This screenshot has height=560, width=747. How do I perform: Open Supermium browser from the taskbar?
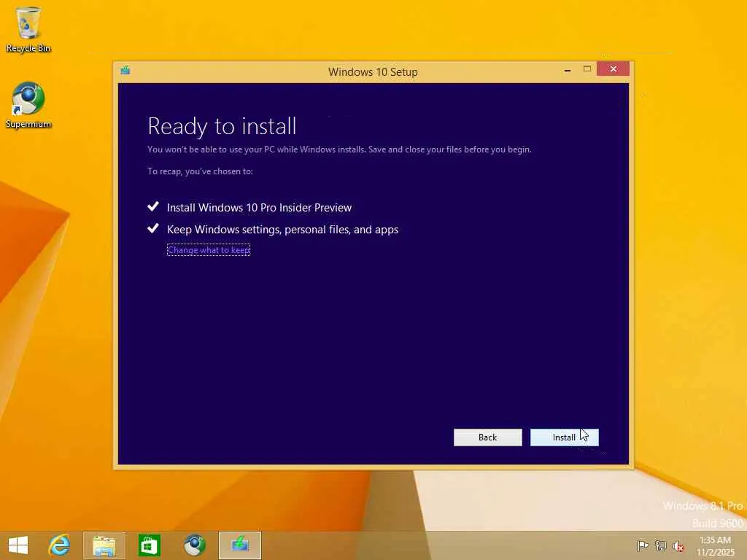[x=194, y=545]
